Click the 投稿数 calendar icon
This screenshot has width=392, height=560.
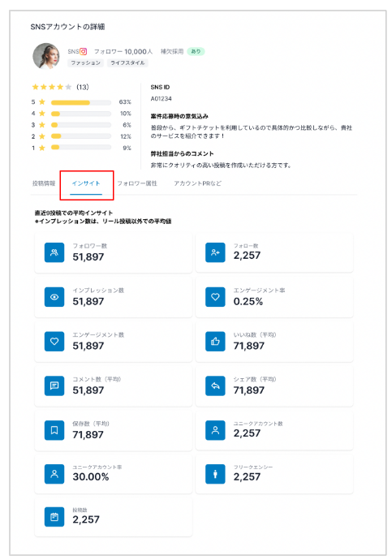pos(54,517)
